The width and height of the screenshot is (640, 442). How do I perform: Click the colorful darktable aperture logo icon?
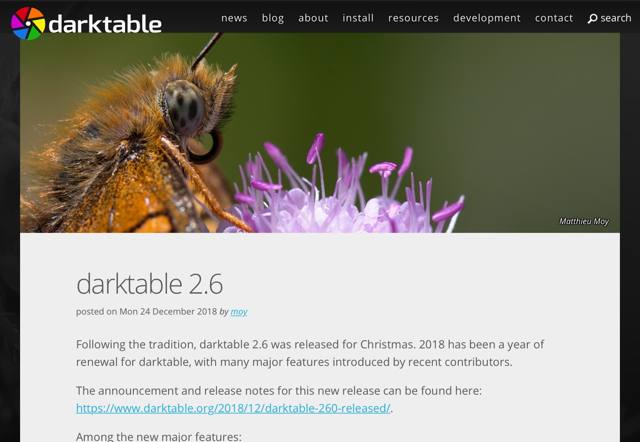[x=27, y=22]
